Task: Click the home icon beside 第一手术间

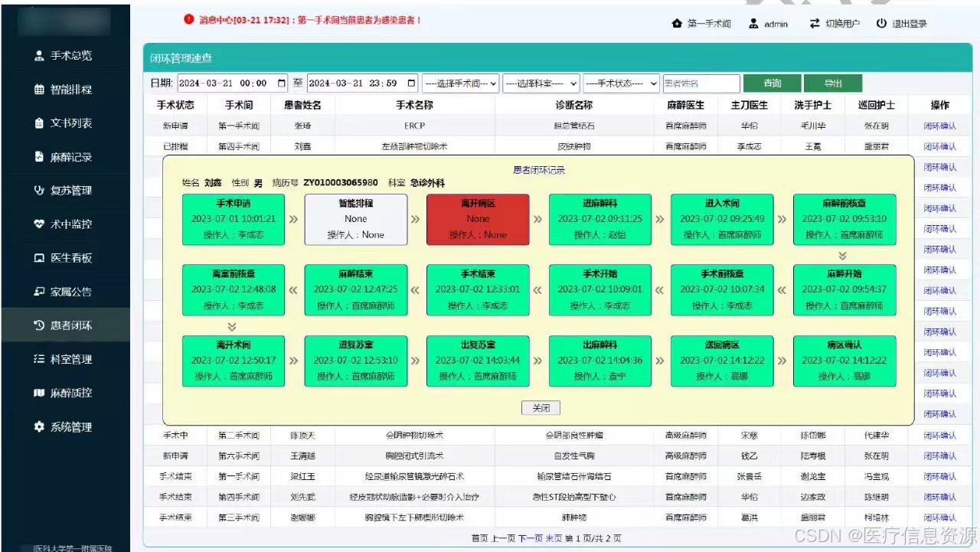Action: pos(677,24)
